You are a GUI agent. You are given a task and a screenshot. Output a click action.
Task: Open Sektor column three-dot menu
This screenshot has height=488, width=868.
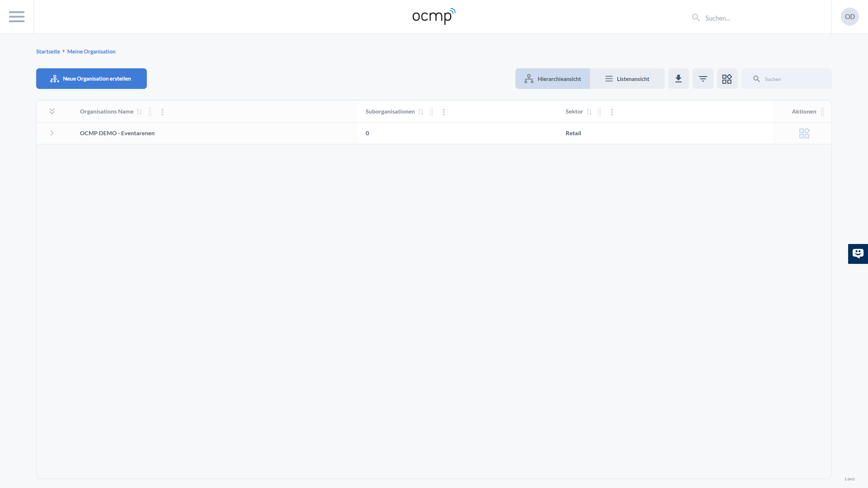pyautogui.click(x=612, y=112)
